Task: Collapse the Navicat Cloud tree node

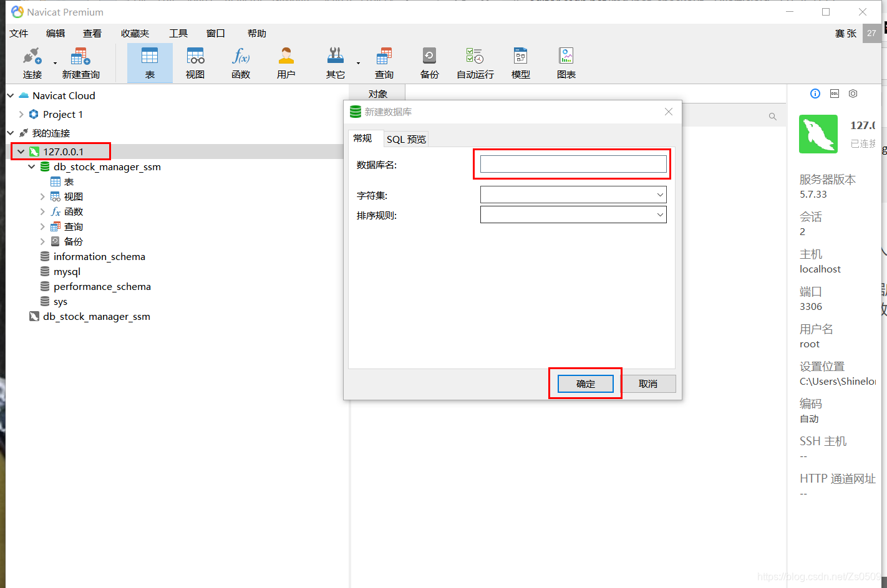Action: (11, 95)
